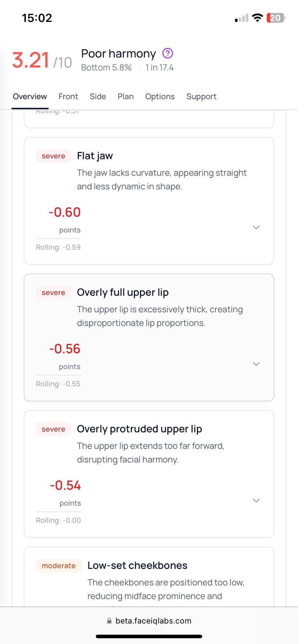The height and width of the screenshot is (644, 298).
Task: Switch to the Side tab
Action: pyautogui.click(x=98, y=97)
